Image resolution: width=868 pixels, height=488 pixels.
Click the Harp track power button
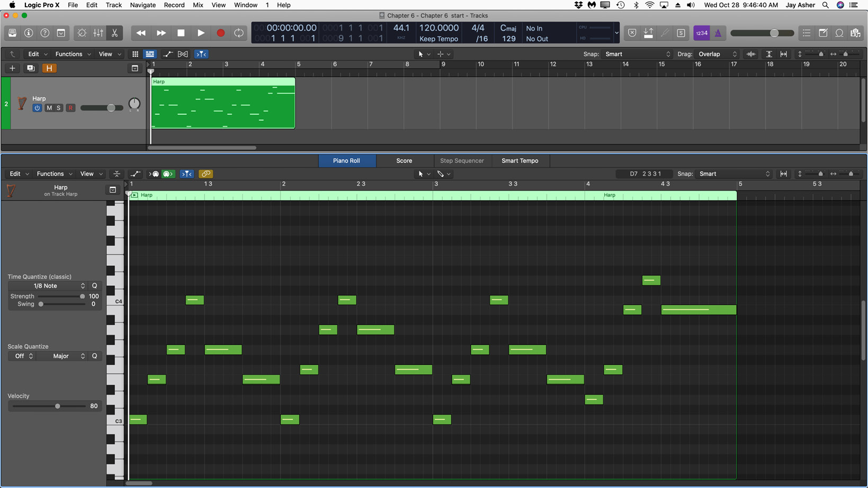click(x=37, y=108)
